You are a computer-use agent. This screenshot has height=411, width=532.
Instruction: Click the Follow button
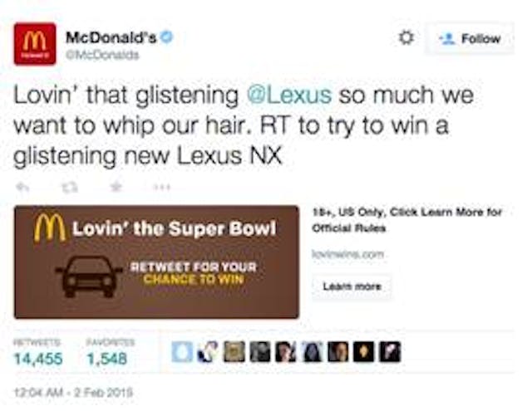(470, 38)
